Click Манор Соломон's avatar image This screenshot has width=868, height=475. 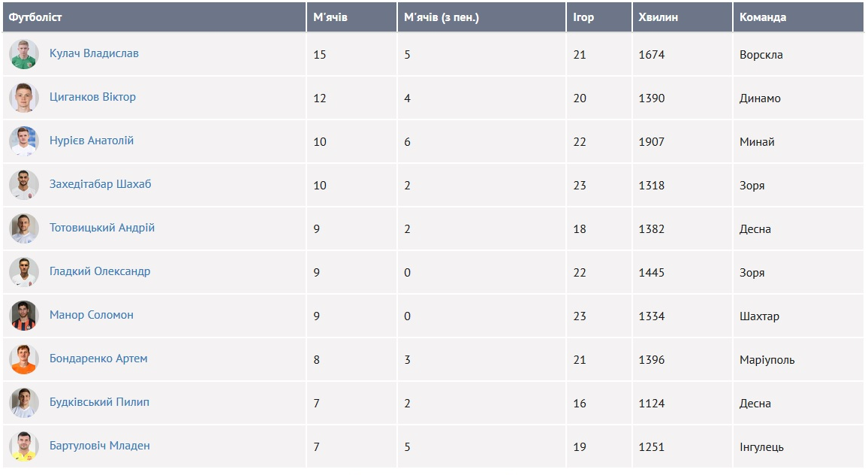[24, 316]
